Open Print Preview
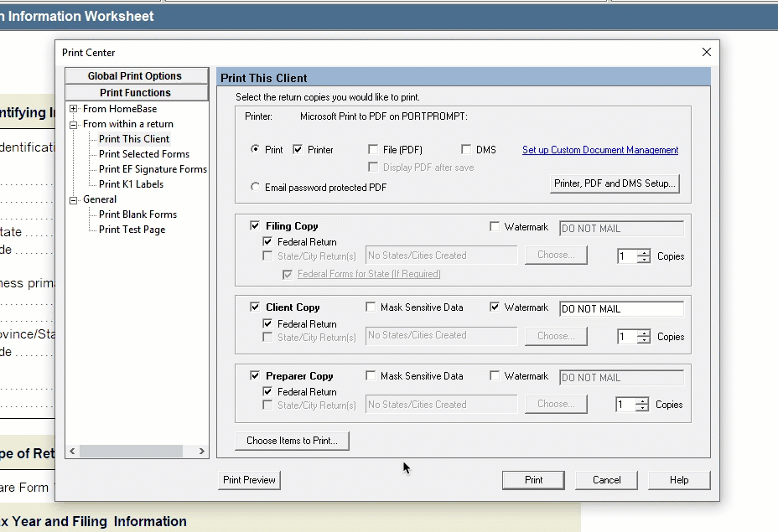The height and width of the screenshot is (532, 778). click(x=249, y=480)
